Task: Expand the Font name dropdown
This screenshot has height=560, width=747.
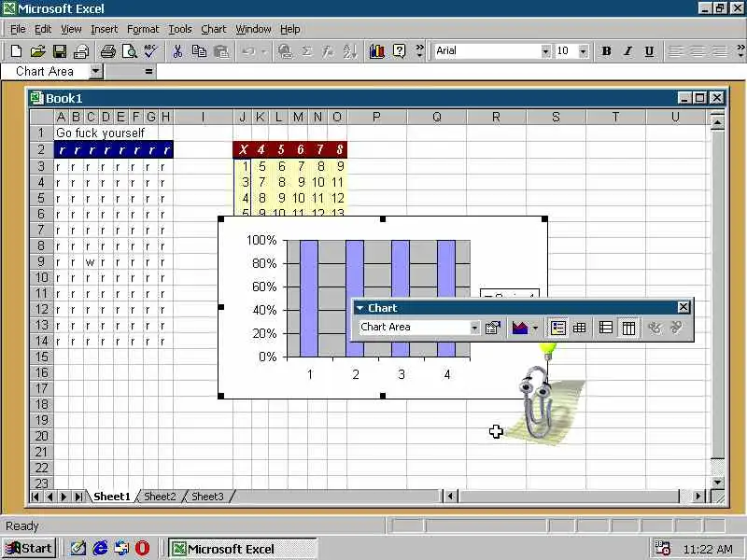Action: [545, 51]
